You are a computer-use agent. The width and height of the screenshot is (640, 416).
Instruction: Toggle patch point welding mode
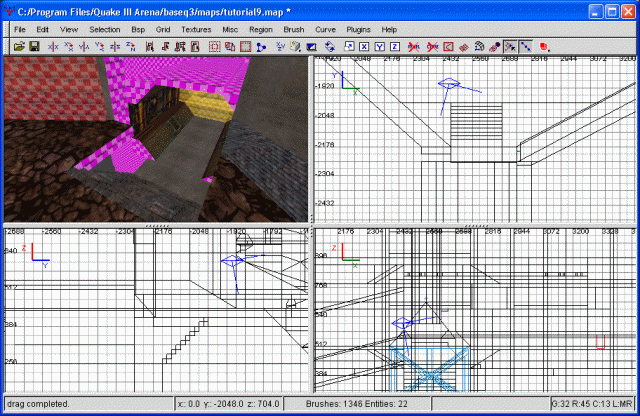click(x=510, y=47)
